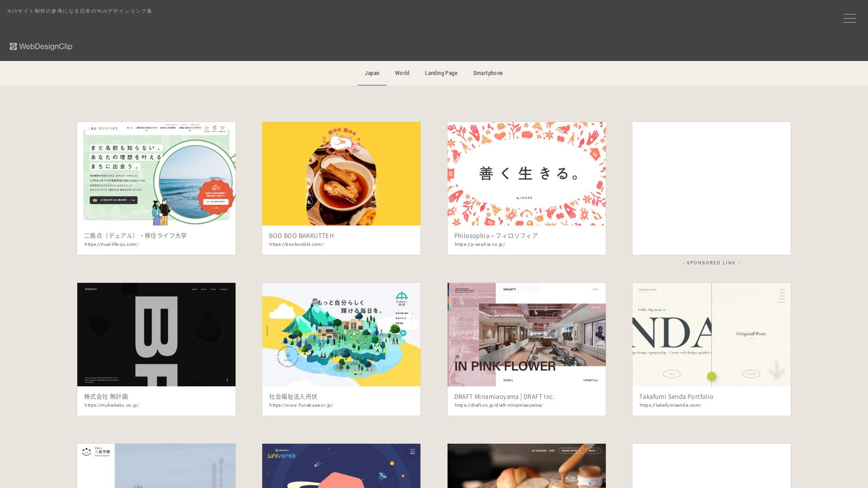Go to the Smartphone tab
Viewport: 868px width, 488px height.
click(488, 73)
